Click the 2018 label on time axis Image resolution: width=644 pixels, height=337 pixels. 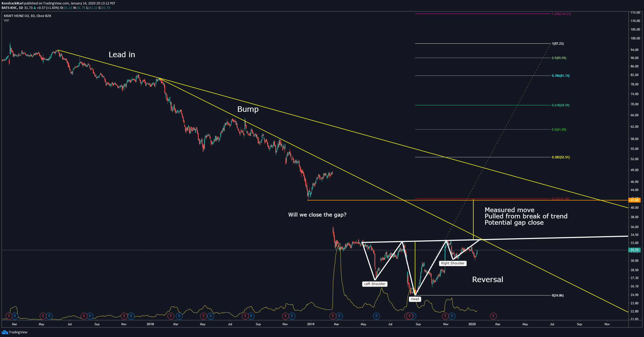pos(150,324)
